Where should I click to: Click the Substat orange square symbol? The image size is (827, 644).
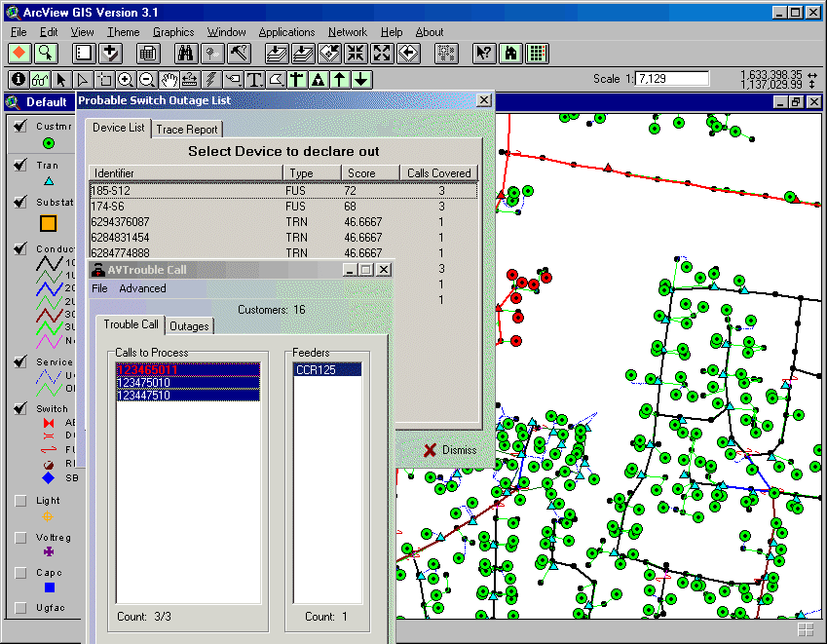[49, 223]
